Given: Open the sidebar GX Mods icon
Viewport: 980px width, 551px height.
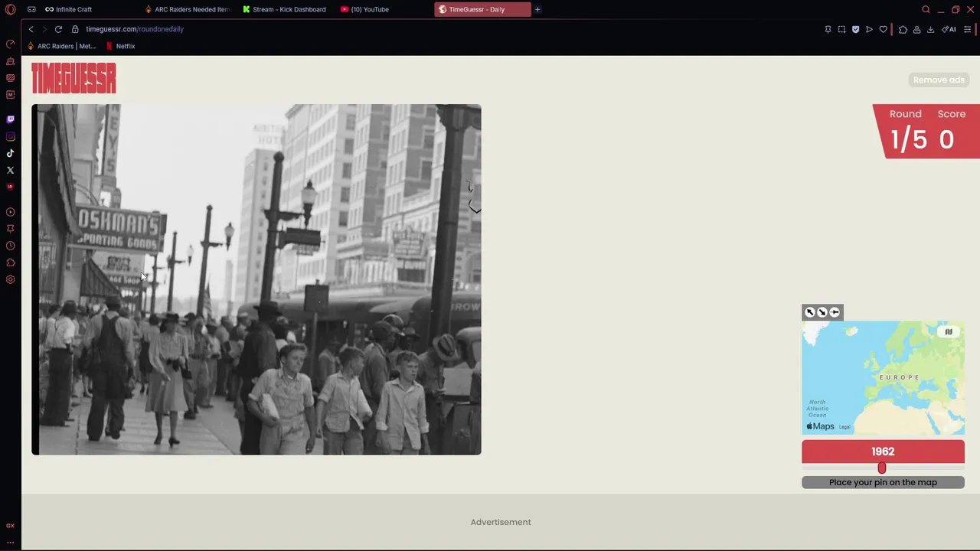Looking at the screenshot, I should point(10,77).
